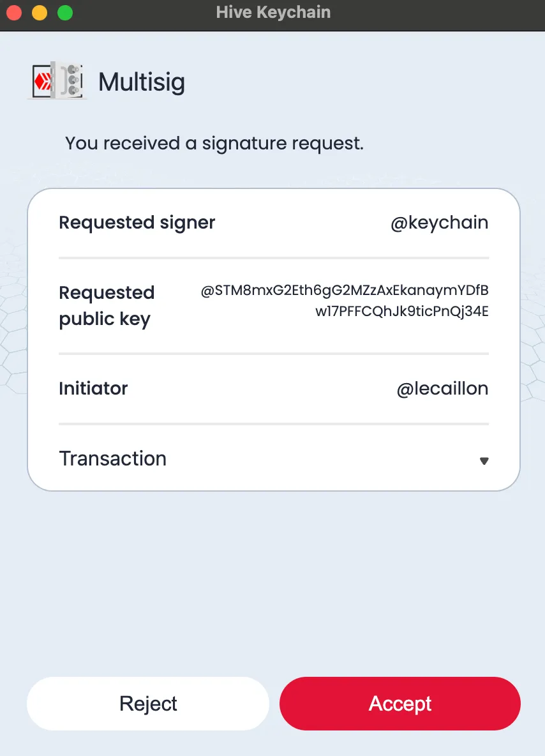The image size is (545, 756).
Task: Select the @lecaillon initiator value
Action: click(x=442, y=389)
